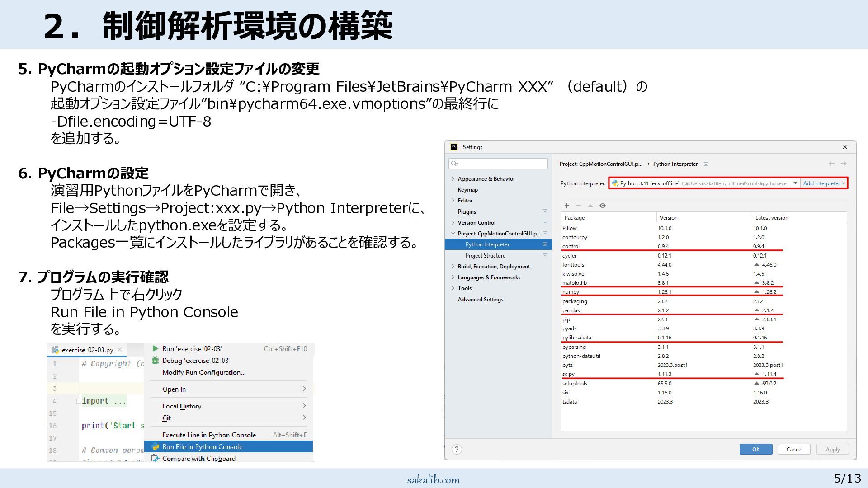Click the upgrade package triangle icon
Viewport: 868px width, 488px height.
[590, 206]
